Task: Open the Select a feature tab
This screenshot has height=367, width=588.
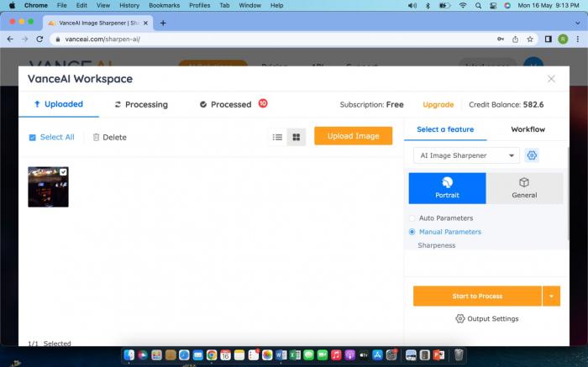Action: [x=445, y=129]
